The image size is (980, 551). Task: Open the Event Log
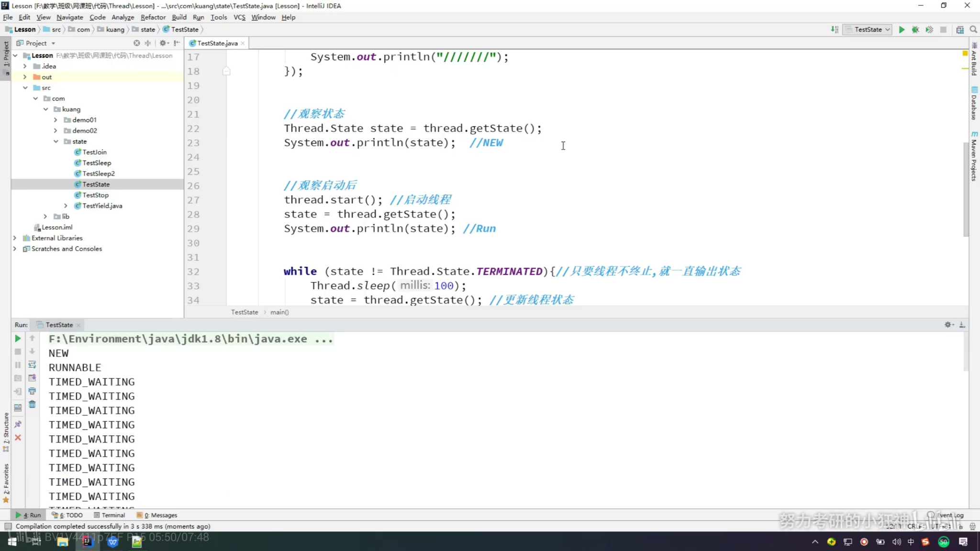[x=946, y=515]
